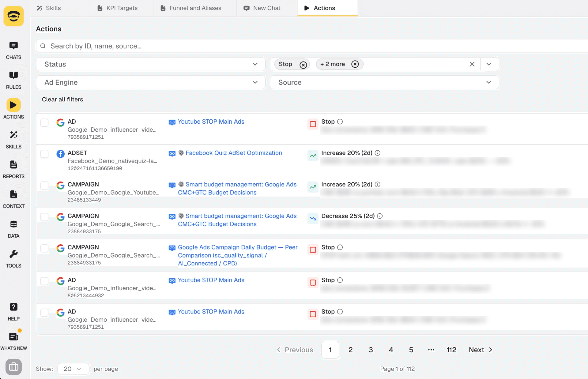Open Chats from the sidebar

(x=13, y=51)
